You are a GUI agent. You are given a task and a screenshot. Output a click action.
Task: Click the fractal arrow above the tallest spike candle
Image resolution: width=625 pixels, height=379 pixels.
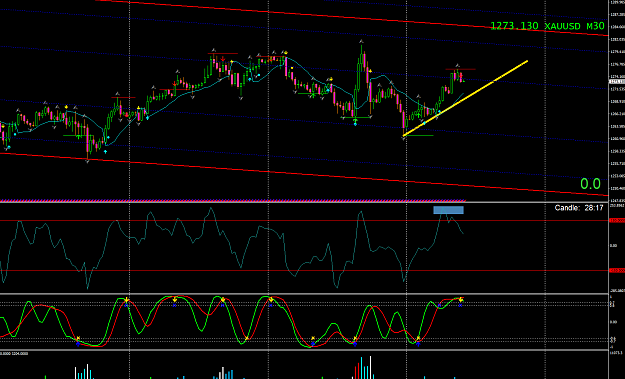pos(362,41)
